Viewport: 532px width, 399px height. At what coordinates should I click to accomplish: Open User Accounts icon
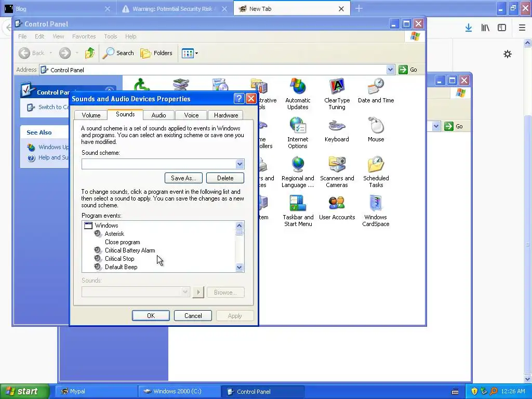coord(337,208)
